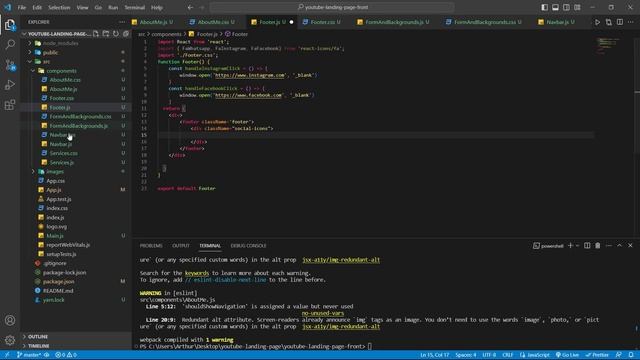Open the Run and Debug view
The height and width of the screenshot is (360, 640).
[x=10, y=84]
